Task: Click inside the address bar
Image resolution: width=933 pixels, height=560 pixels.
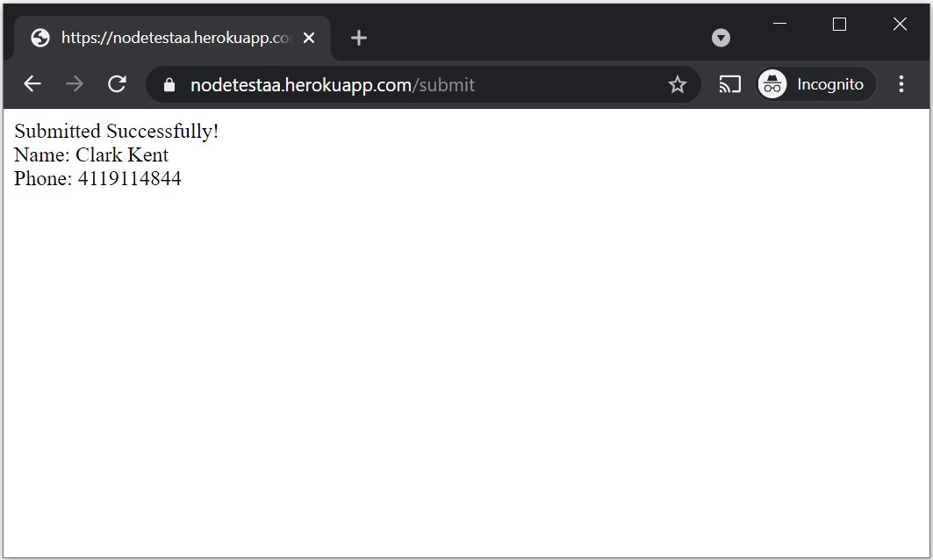Action: [395, 84]
